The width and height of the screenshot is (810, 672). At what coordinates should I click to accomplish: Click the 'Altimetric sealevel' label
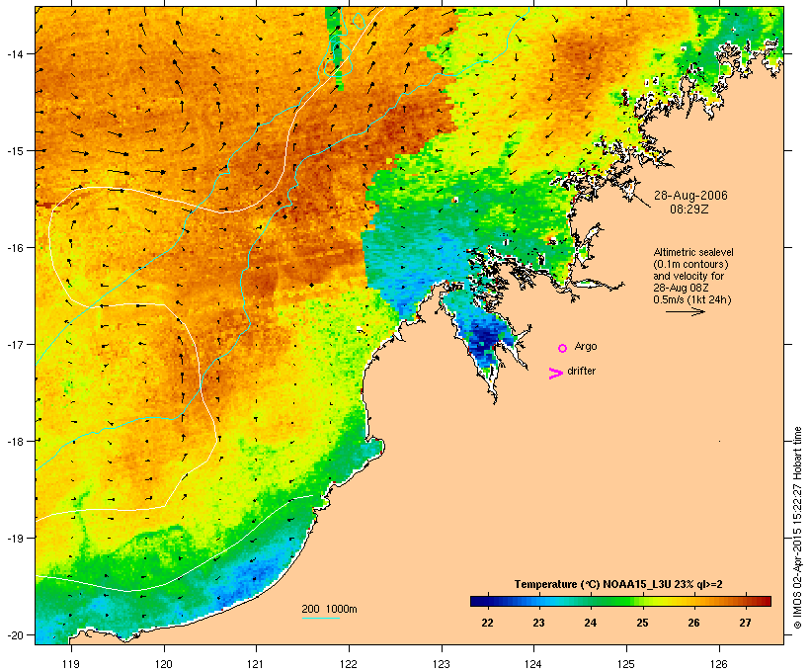pyautogui.click(x=693, y=252)
